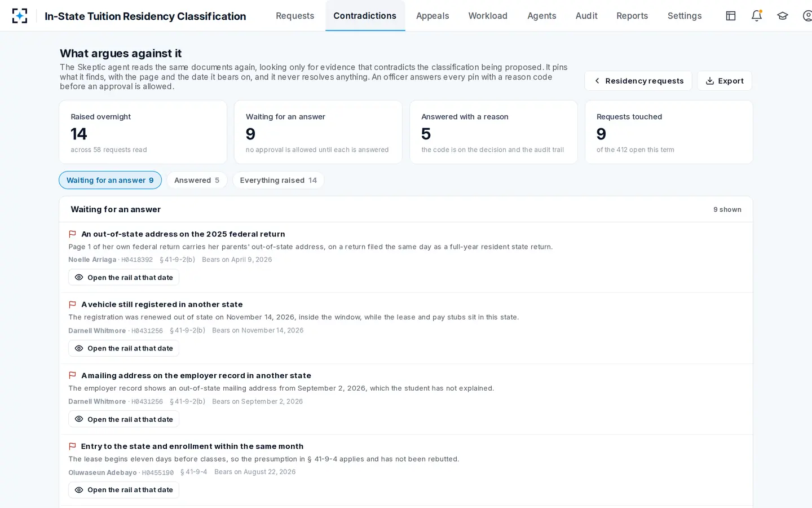The width and height of the screenshot is (812, 508).
Task: Switch filter to Answered 5
Action: pyautogui.click(x=197, y=180)
